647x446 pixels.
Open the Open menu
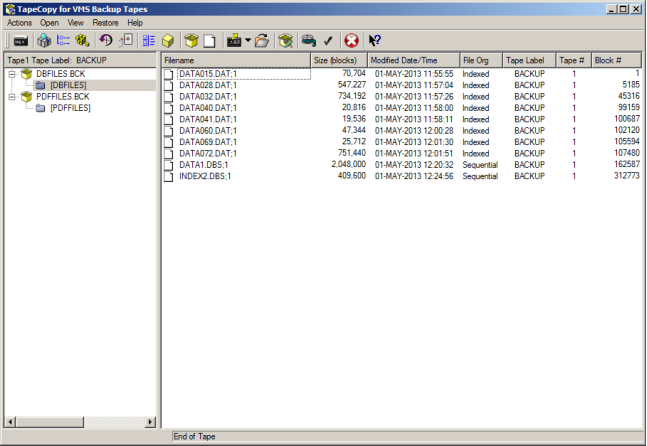50,23
